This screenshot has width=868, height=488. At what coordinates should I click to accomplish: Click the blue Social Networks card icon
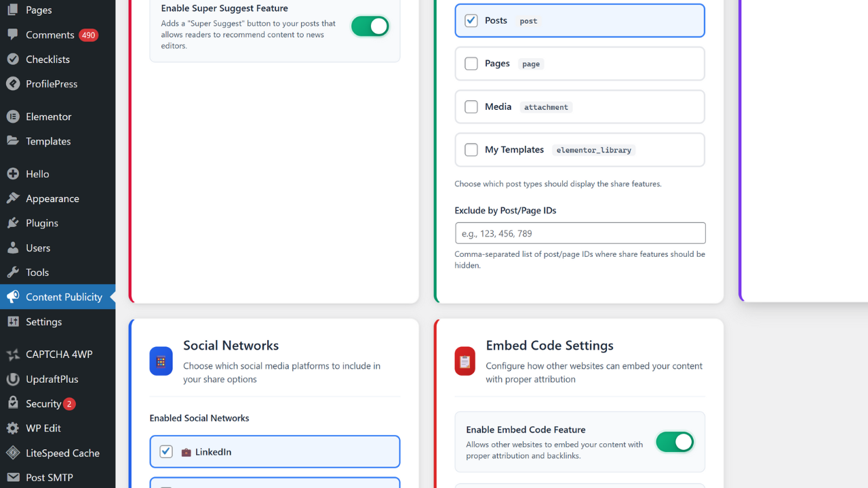pyautogui.click(x=161, y=361)
